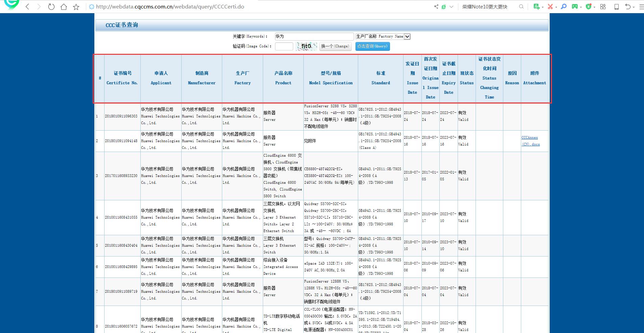
Task: Click the 申请人 Applicant column header
Action: (x=161, y=78)
